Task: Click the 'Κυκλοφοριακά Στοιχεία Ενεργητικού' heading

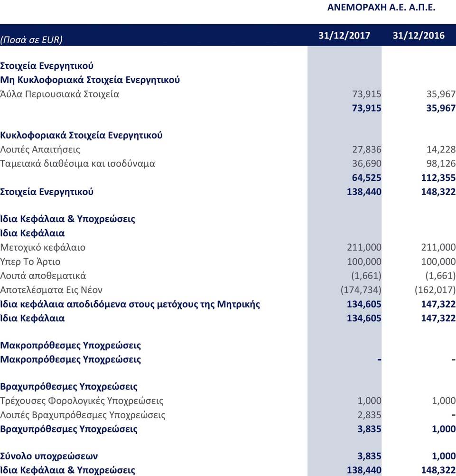Action: click(x=81, y=135)
